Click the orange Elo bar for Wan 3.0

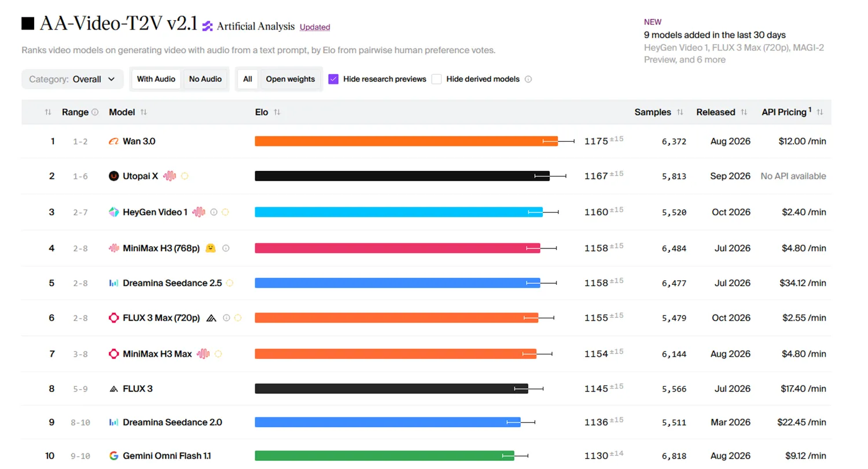click(x=406, y=141)
